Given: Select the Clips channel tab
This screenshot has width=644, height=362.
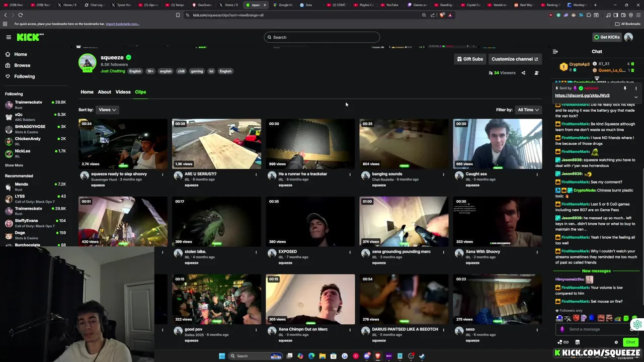Looking at the screenshot, I should tap(140, 92).
